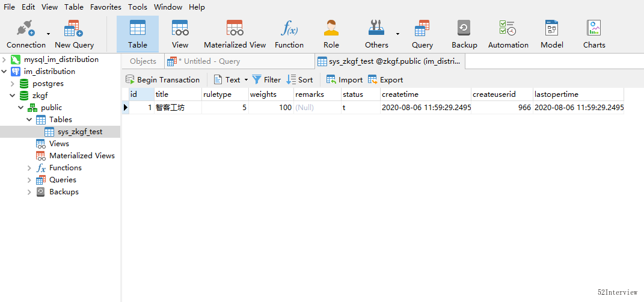Collapse the public schema node

pyautogui.click(x=20, y=108)
